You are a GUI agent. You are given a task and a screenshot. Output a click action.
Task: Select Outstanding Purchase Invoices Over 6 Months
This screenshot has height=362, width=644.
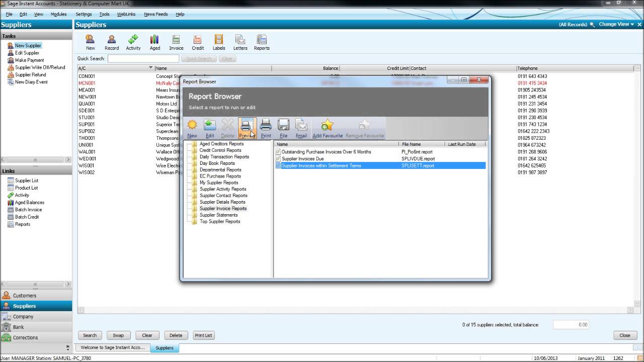(x=327, y=152)
